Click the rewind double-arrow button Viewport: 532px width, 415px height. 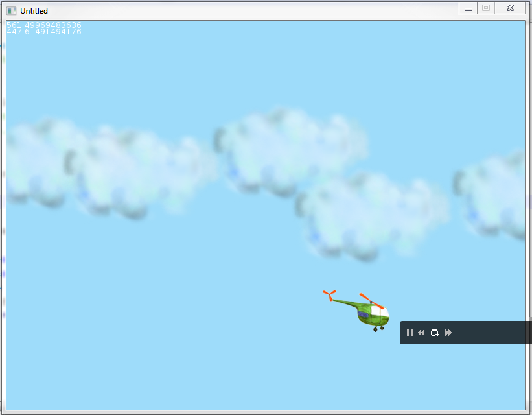point(421,333)
